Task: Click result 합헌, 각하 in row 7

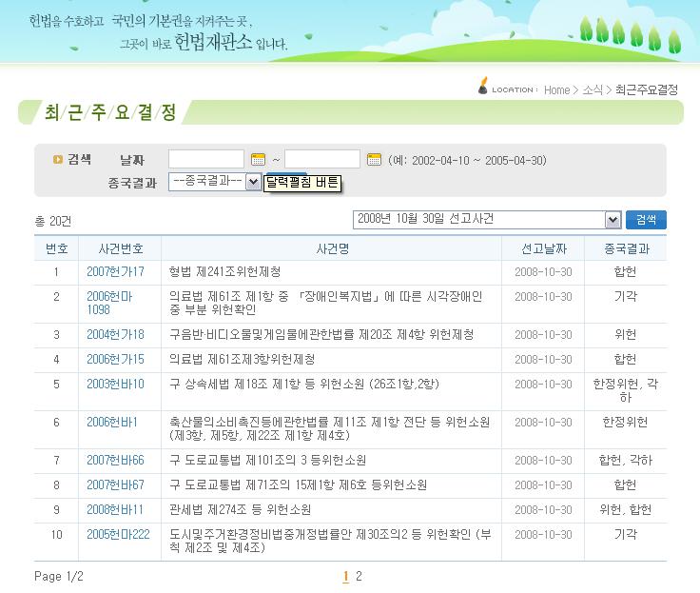Action: [626, 461]
